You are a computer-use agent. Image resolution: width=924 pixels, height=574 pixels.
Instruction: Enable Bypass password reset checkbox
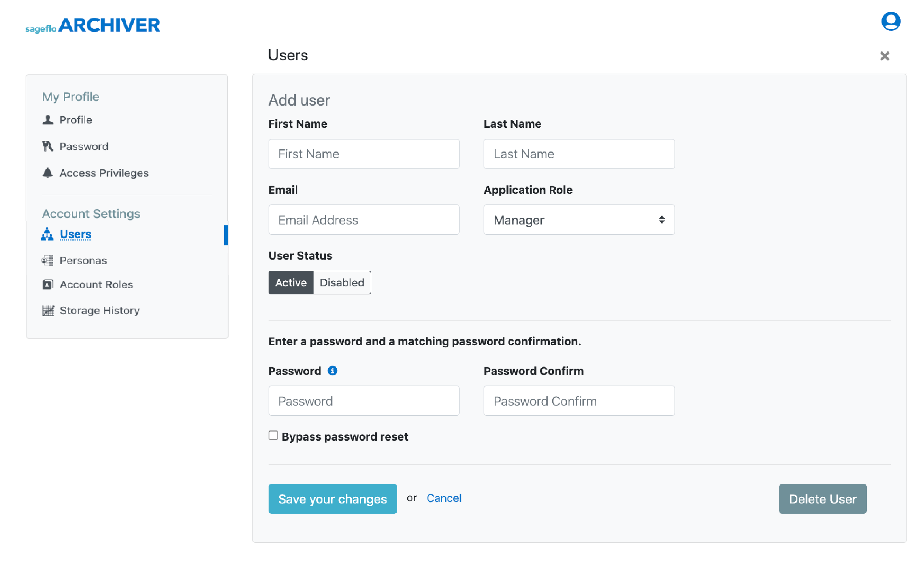(273, 436)
